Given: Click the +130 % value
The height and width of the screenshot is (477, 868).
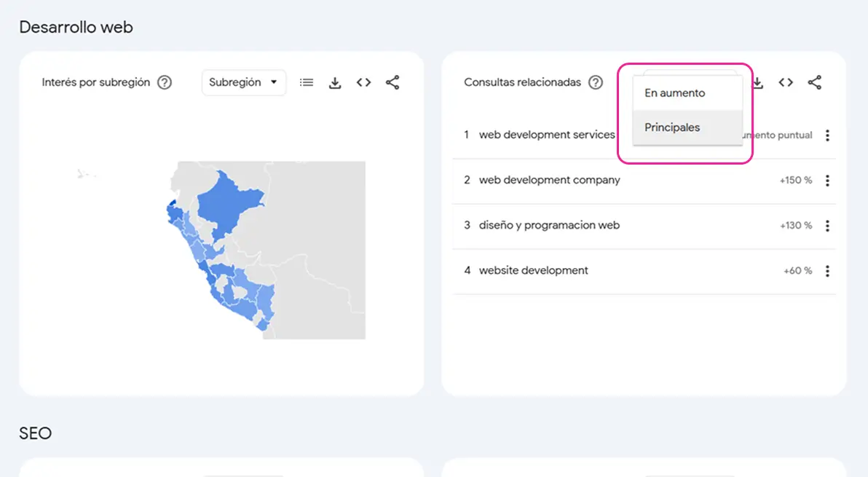Looking at the screenshot, I should coord(796,226).
